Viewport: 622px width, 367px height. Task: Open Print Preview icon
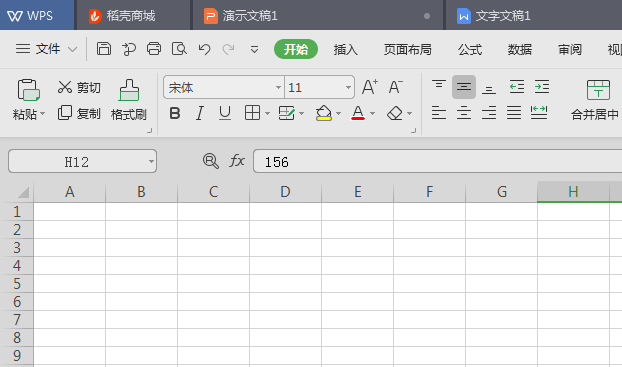(x=179, y=49)
